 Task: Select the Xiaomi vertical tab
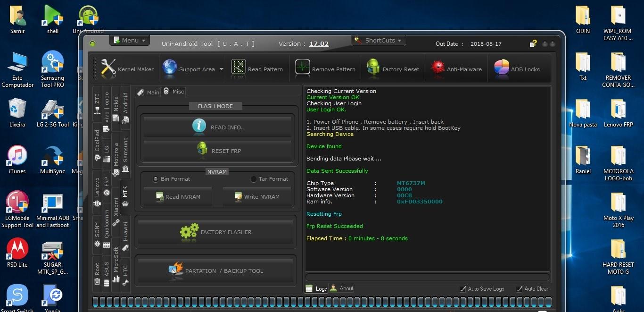[x=116, y=211]
